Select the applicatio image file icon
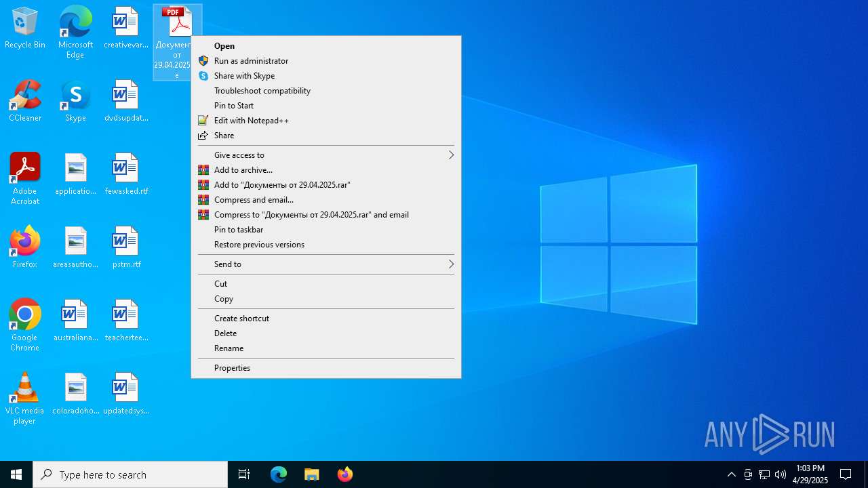This screenshot has width=868, height=488. [75, 175]
